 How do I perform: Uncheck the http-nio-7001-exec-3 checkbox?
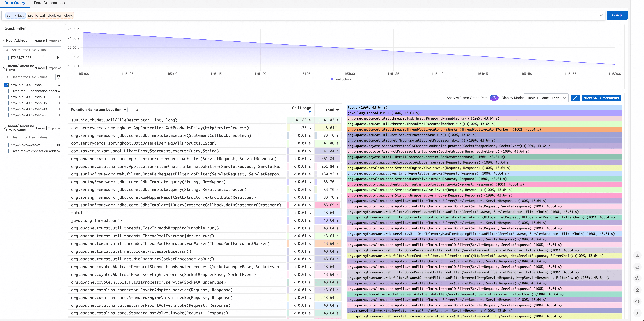pyautogui.click(x=6, y=85)
